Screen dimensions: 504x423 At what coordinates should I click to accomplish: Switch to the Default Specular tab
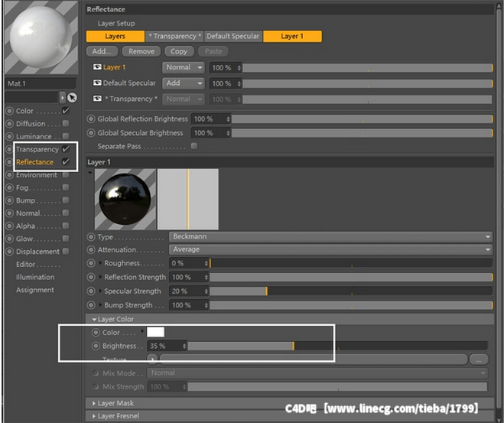point(233,36)
